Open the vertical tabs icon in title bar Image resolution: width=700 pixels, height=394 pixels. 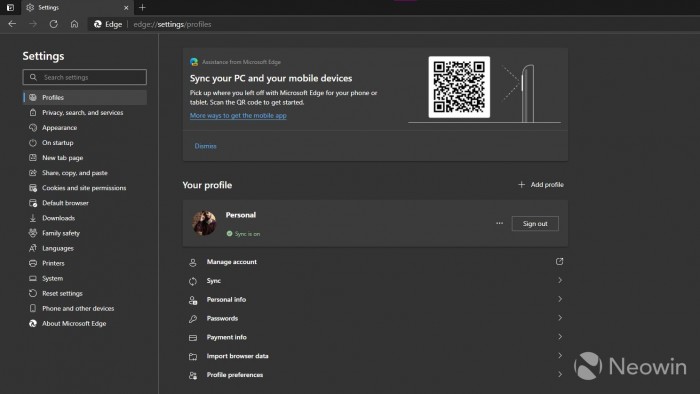click(10, 8)
